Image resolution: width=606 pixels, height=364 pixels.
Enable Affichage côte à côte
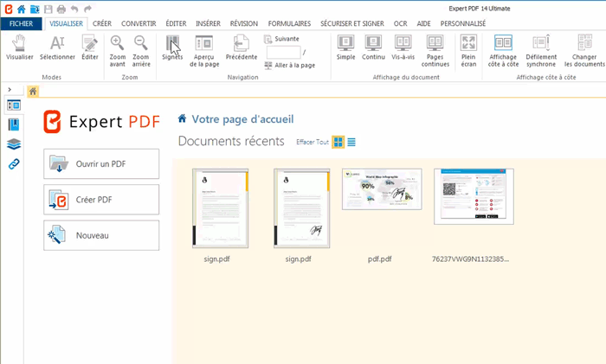(503, 50)
